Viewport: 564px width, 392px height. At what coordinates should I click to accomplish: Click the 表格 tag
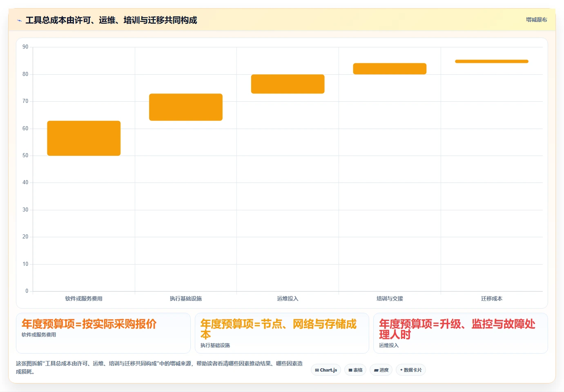click(355, 370)
